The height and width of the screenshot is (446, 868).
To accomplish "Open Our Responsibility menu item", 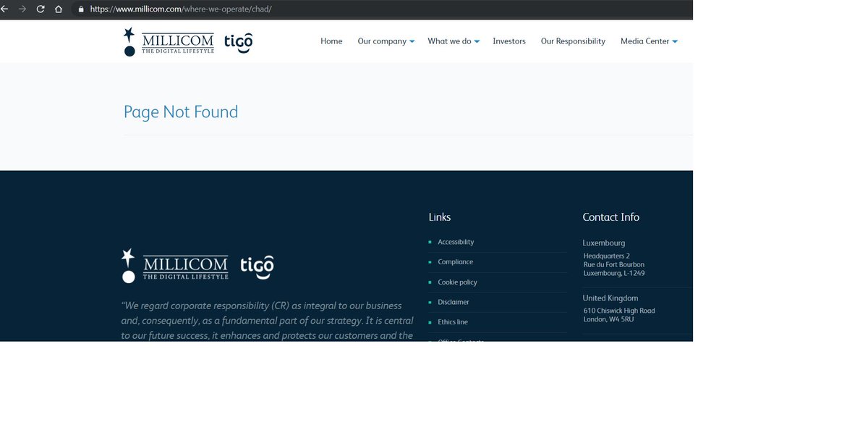I will coord(573,41).
